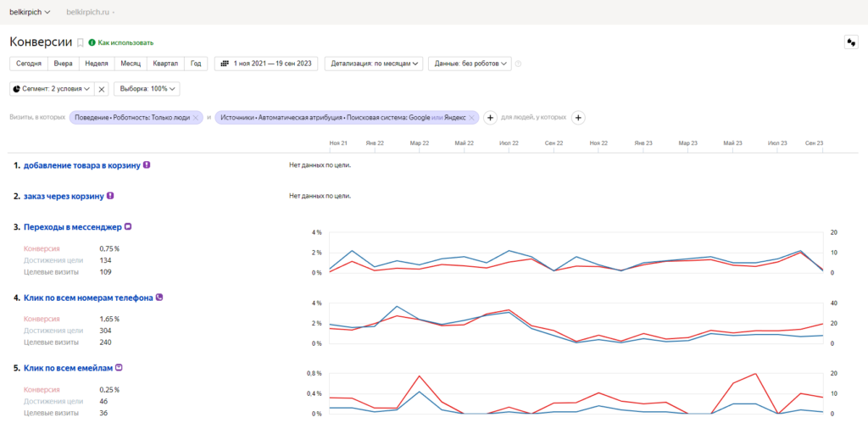Click conversion value 0,25 %

pyautogui.click(x=109, y=390)
